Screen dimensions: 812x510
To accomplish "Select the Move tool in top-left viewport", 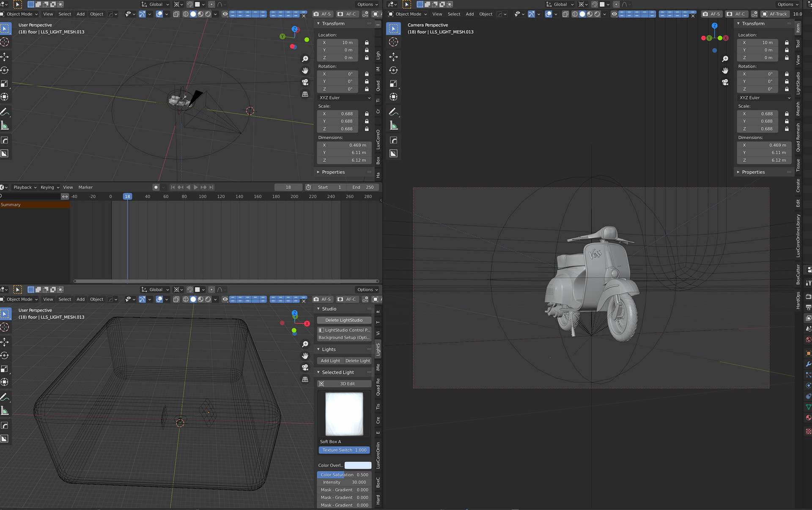I will [5, 57].
